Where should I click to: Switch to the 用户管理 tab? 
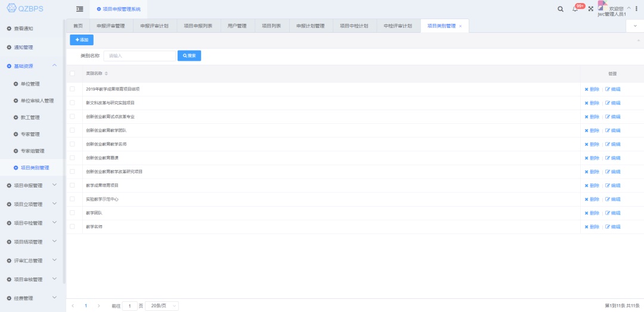click(237, 26)
